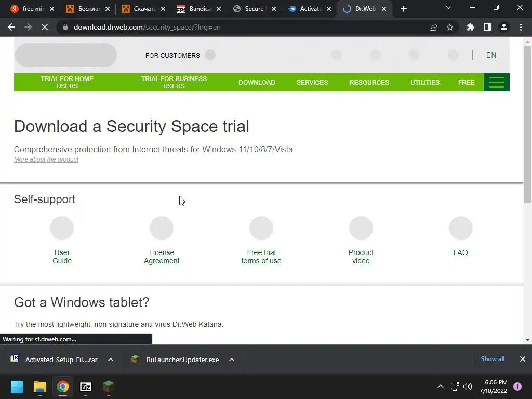Open the Chrome side panel icon
Viewport: 532px width, 399px height.
(487, 27)
